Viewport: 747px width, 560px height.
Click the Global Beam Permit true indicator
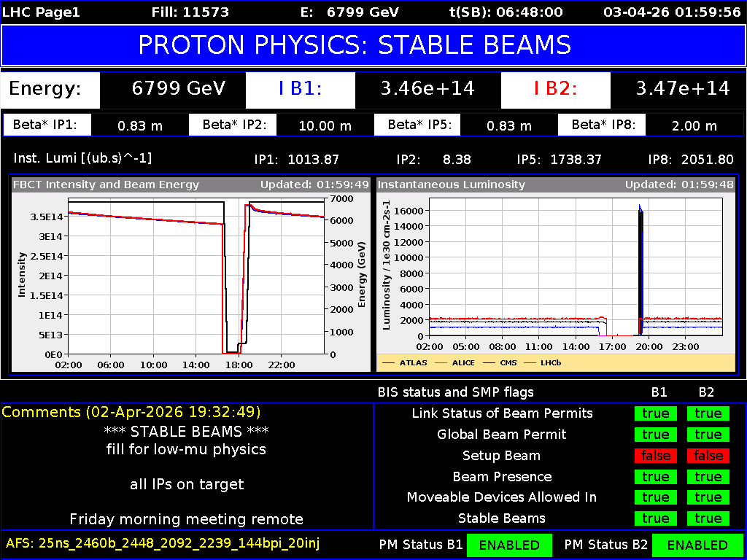point(655,434)
